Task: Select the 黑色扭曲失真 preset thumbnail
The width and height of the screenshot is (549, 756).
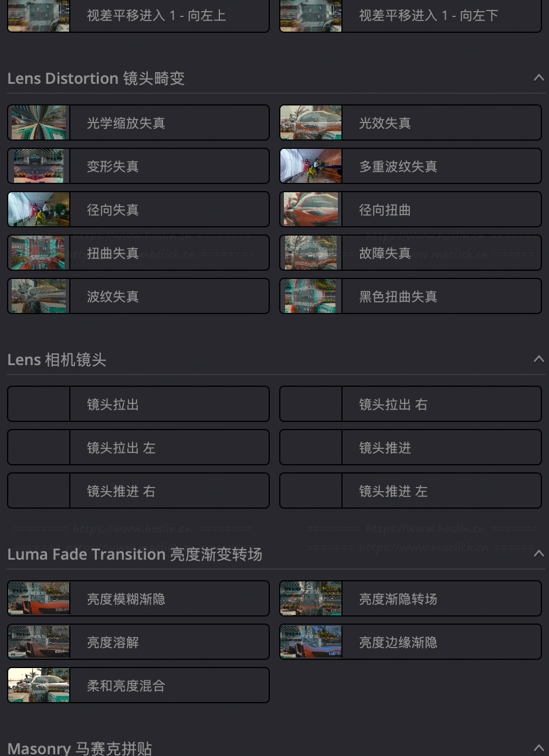Action: pyautogui.click(x=311, y=296)
